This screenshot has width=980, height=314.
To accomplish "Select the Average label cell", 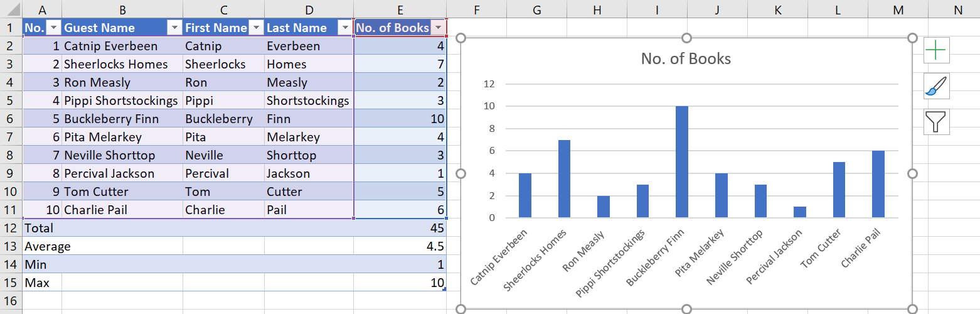I will point(42,246).
